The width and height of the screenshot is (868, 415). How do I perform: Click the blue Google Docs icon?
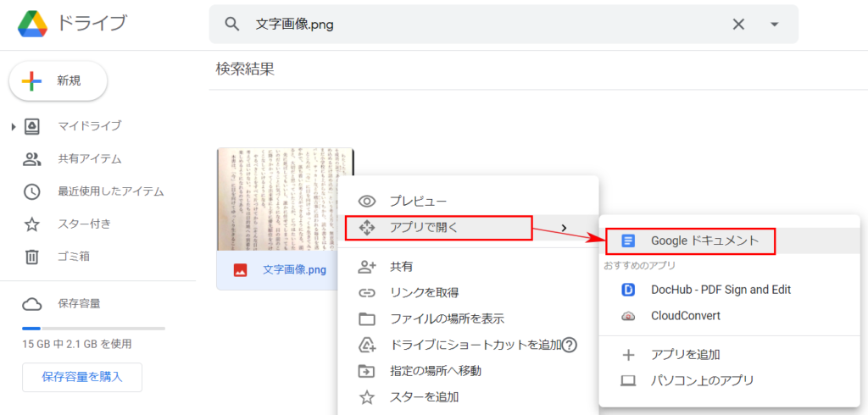(628, 241)
